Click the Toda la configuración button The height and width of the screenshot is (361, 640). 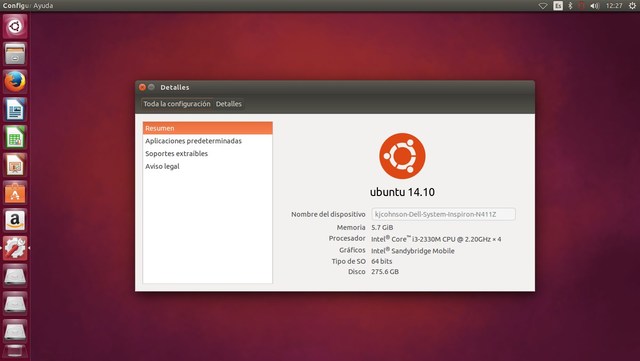coord(177,104)
